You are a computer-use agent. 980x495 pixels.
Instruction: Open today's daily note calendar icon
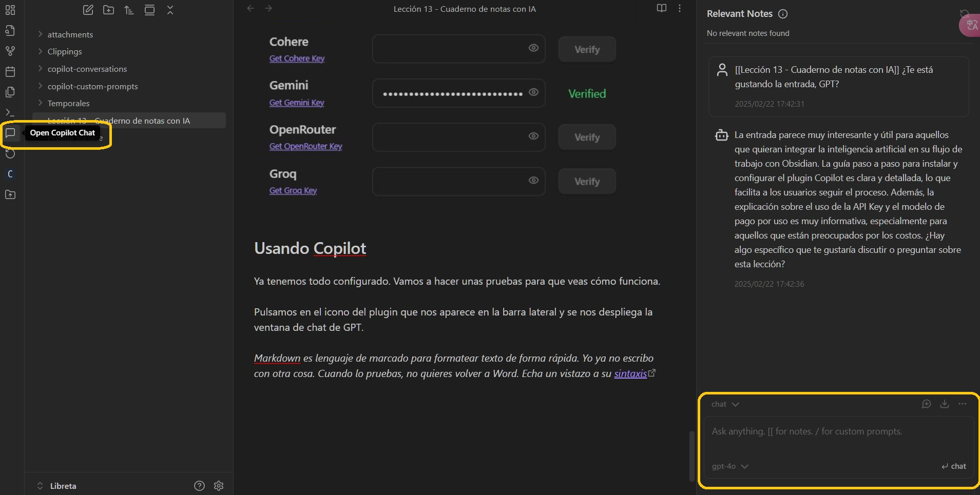(10, 71)
